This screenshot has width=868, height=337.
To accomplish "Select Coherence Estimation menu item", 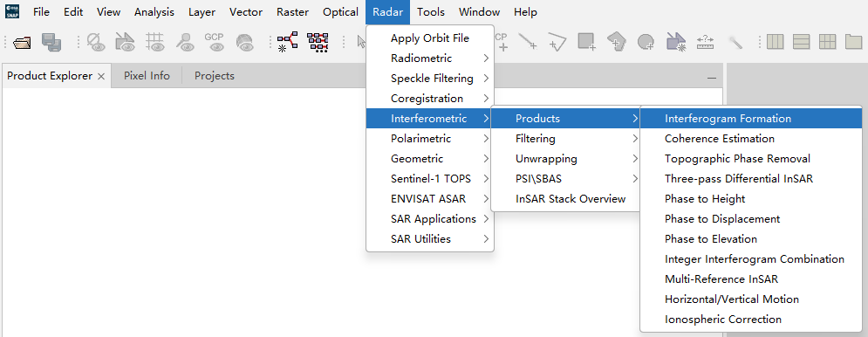I will pos(719,139).
